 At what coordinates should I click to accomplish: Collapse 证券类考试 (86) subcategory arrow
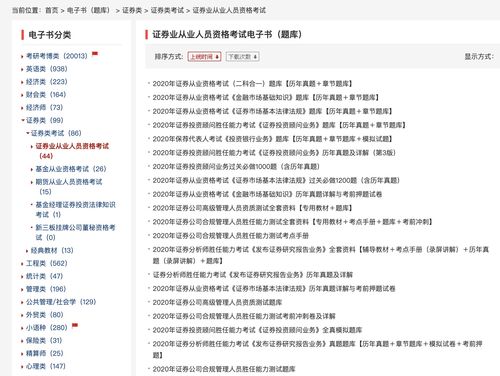point(28,133)
